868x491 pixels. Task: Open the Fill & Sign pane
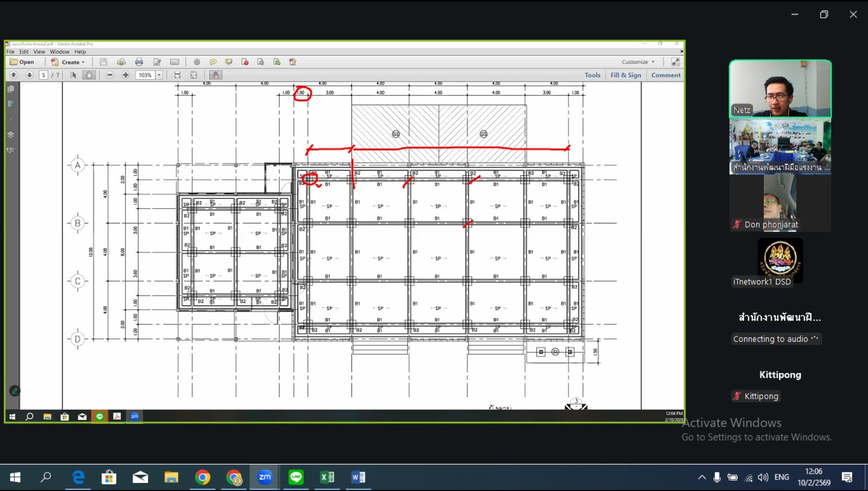[626, 75]
